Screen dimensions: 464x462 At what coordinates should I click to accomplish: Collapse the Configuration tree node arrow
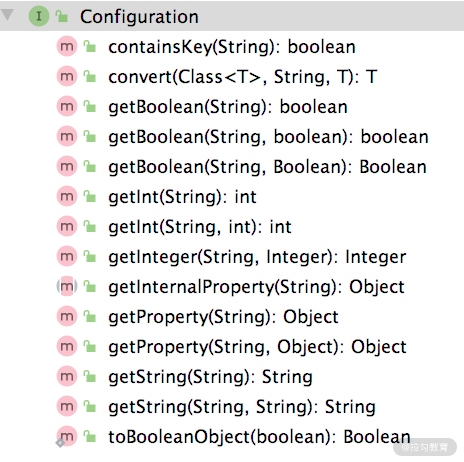pyautogui.click(x=7, y=15)
